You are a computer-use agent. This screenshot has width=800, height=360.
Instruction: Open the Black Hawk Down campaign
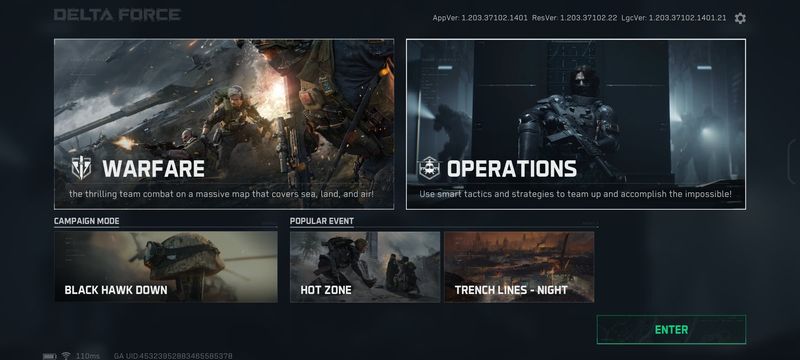click(x=166, y=267)
